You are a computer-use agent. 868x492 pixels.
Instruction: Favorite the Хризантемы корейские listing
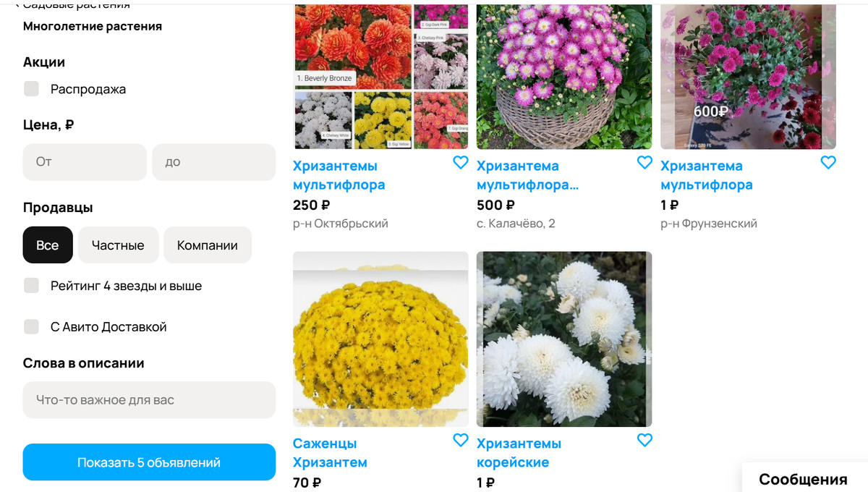click(644, 440)
